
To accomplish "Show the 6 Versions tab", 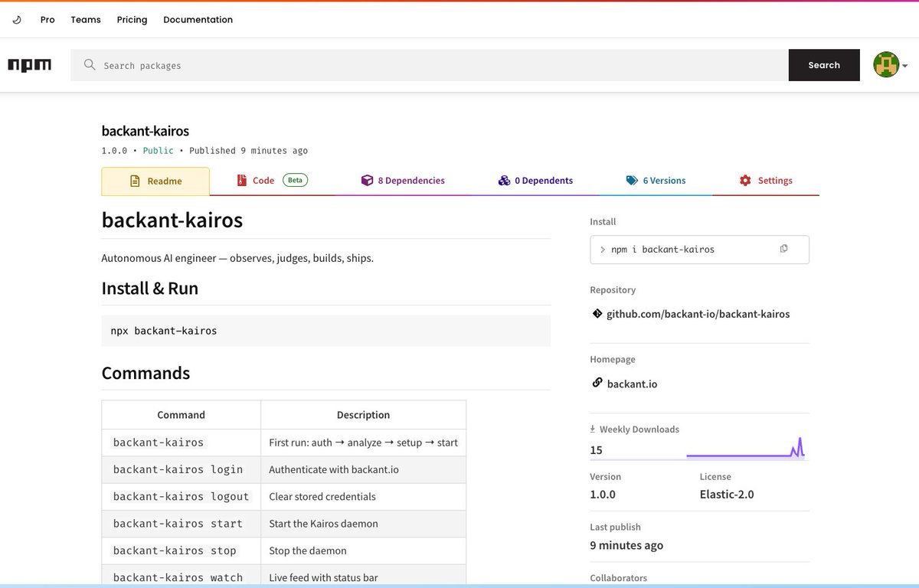I will coord(656,181).
